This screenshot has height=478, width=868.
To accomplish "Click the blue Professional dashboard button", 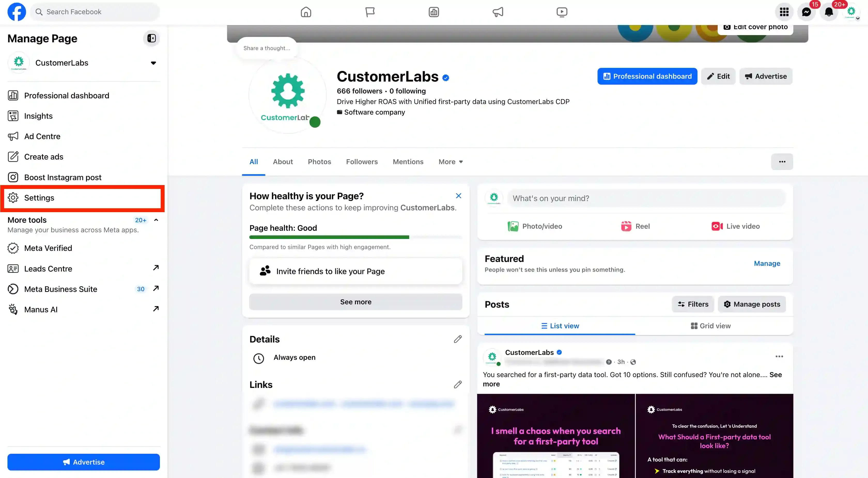I will coord(647,76).
